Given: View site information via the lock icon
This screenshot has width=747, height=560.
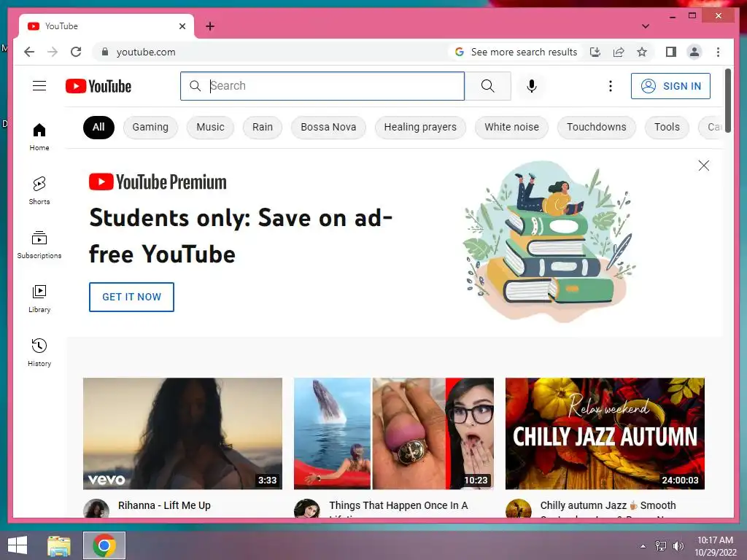Looking at the screenshot, I should pos(105,52).
